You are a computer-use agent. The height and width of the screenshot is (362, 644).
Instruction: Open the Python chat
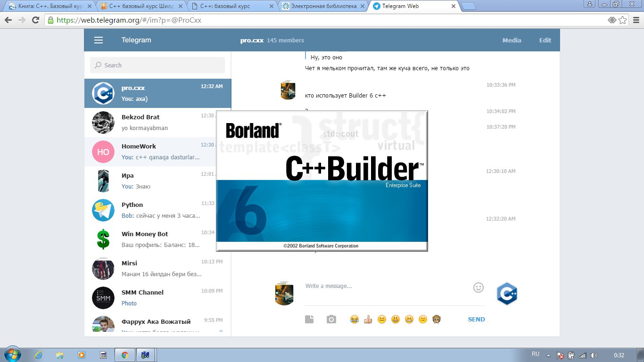coord(158,210)
